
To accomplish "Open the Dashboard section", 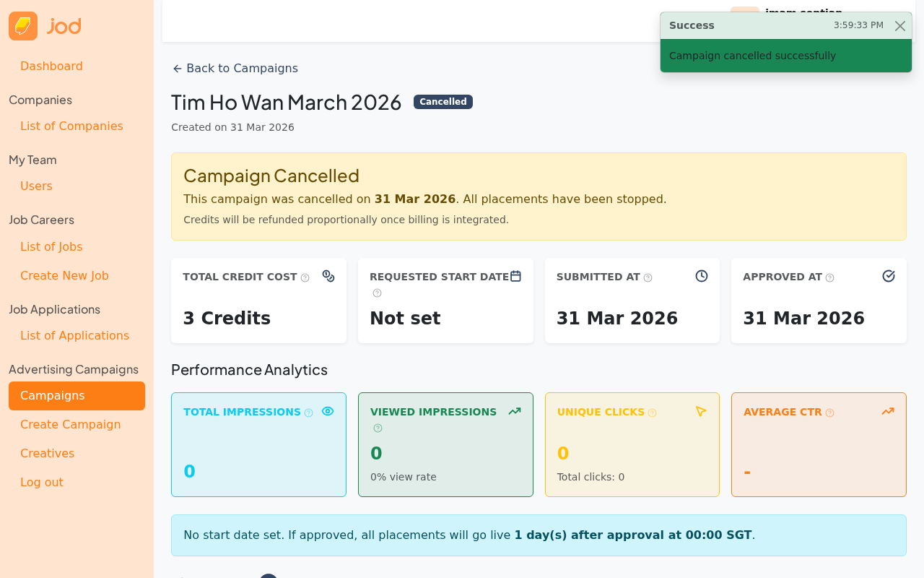I will (x=51, y=66).
